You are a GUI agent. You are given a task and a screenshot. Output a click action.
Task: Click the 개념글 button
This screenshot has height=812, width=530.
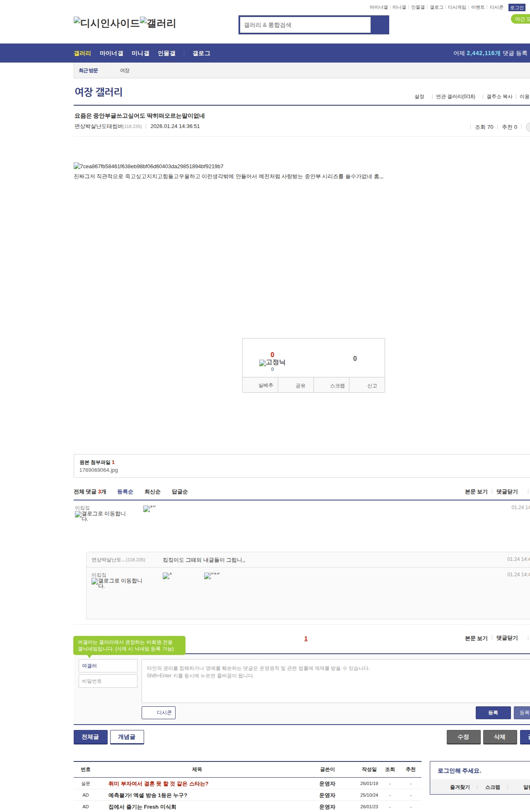point(127,737)
